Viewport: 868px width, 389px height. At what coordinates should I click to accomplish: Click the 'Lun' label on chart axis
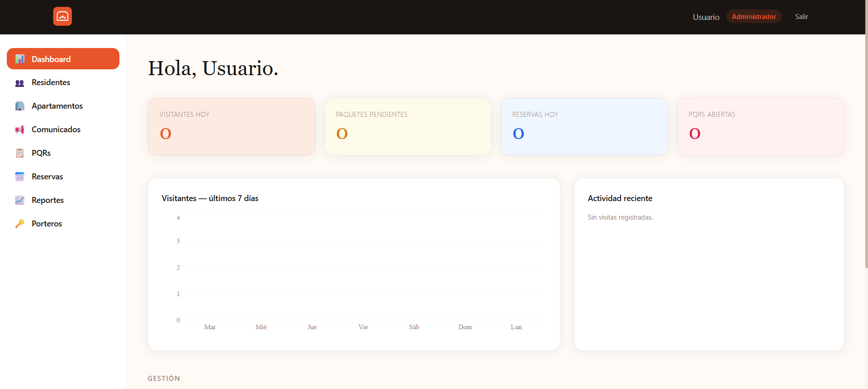pyautogui.click(x=516, y=327)
